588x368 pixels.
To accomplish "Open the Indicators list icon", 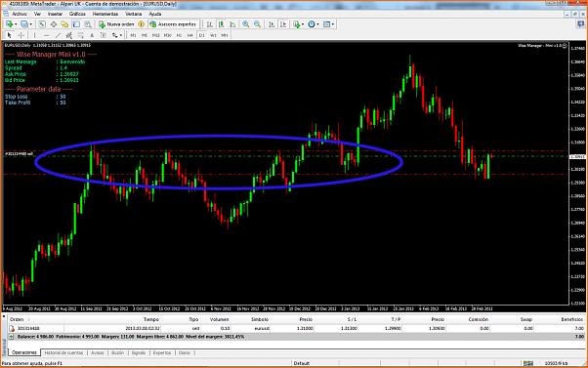I will point(297,24).
